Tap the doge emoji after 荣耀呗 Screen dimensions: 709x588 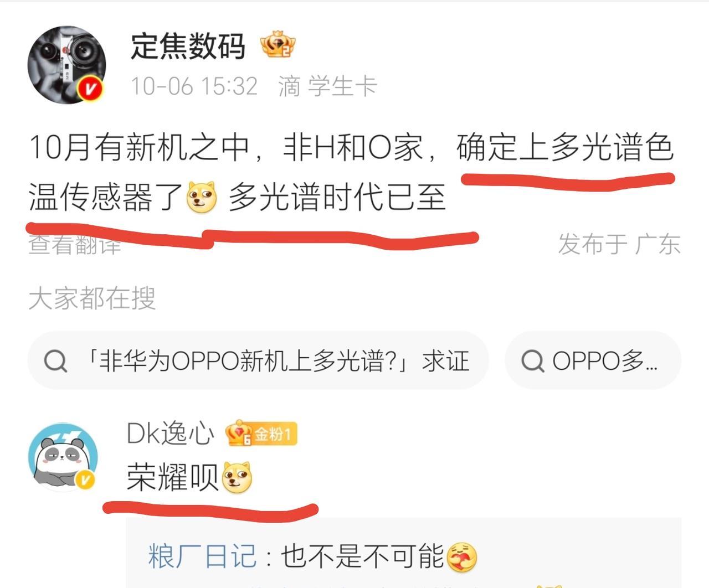237,477
